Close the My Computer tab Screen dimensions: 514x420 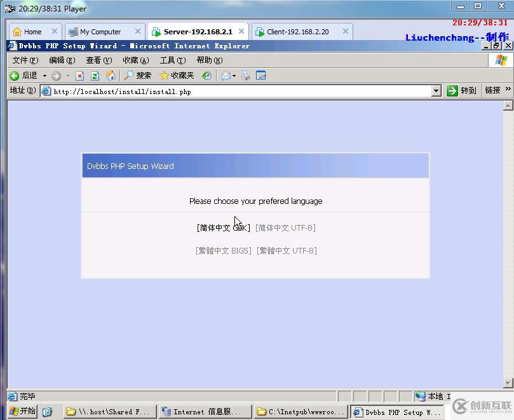(x=138, y=31)
